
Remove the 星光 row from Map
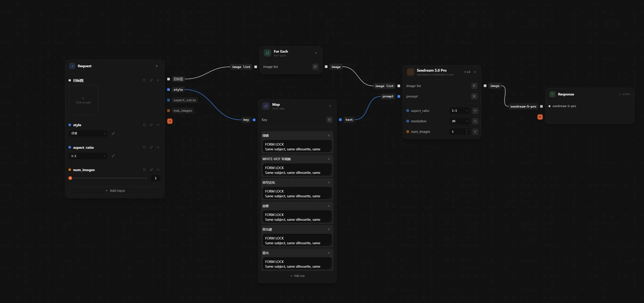329,253
